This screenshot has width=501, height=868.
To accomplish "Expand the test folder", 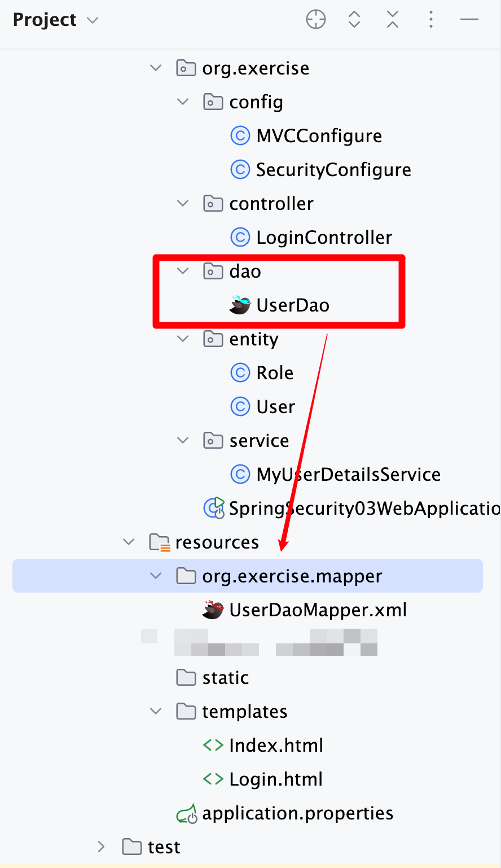I will (100, 847).
